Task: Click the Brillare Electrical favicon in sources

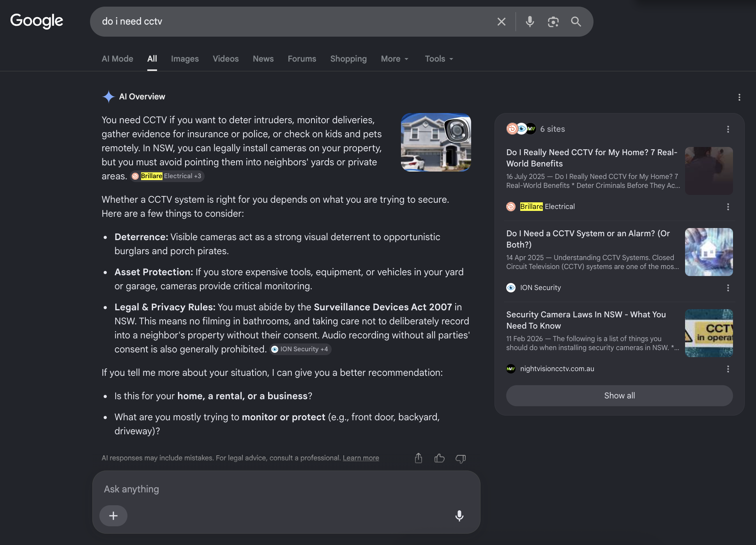Action: [x=511, y=207]
